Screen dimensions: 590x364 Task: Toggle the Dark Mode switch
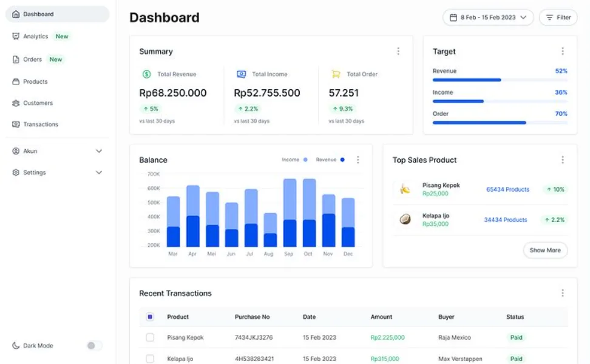[93, 346]
